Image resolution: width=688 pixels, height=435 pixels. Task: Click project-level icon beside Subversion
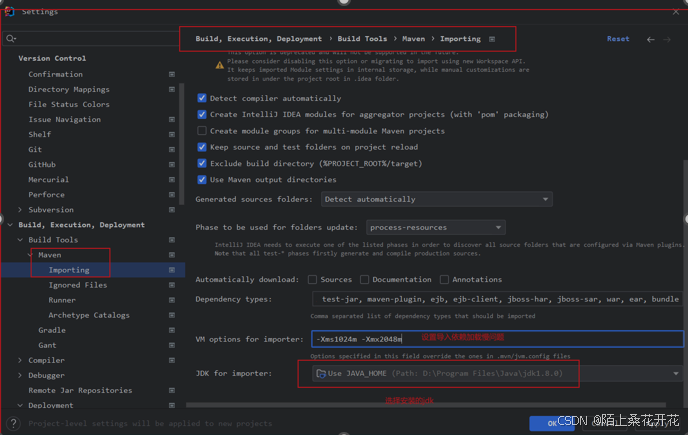point(172,210)
